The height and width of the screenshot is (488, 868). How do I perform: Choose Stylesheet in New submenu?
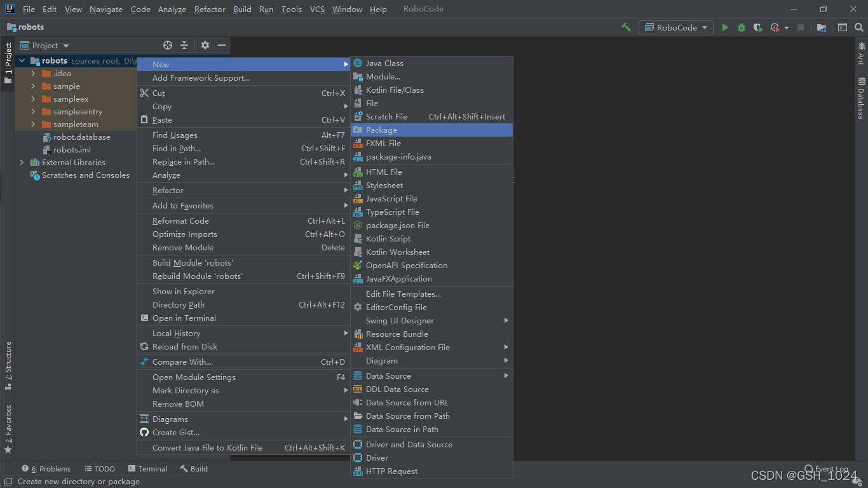[432, 185]
